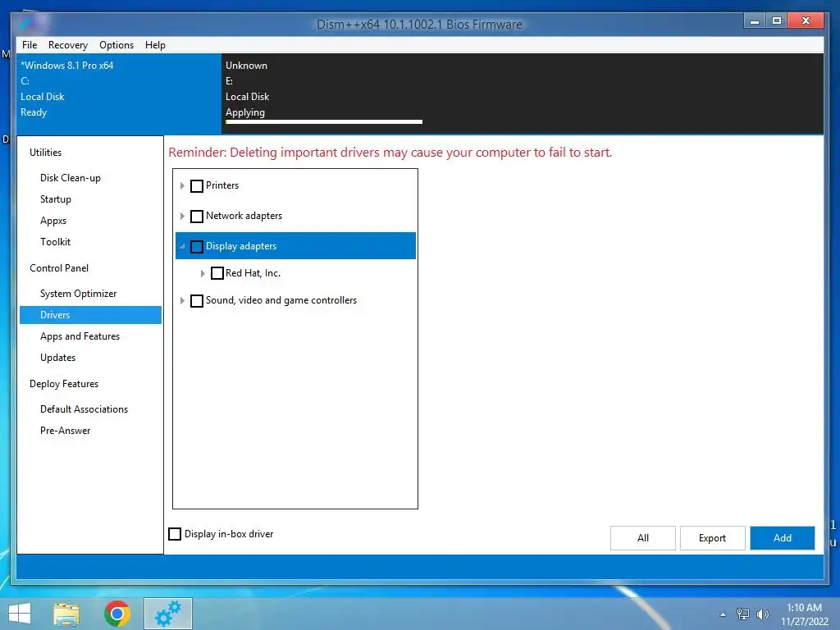Close the Dism++ window
The image size is (840, 630).
pos(806,21)
